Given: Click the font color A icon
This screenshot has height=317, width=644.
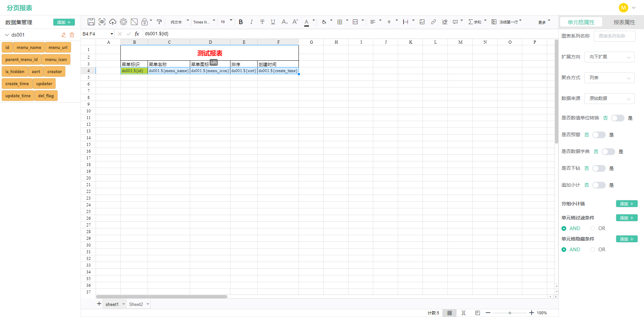Looking at the screenshot, I should [x=307, y=22].
